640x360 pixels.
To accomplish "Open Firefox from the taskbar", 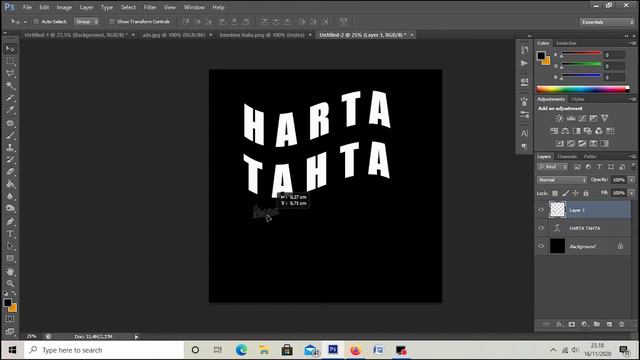I will click(x=356, y=350).
